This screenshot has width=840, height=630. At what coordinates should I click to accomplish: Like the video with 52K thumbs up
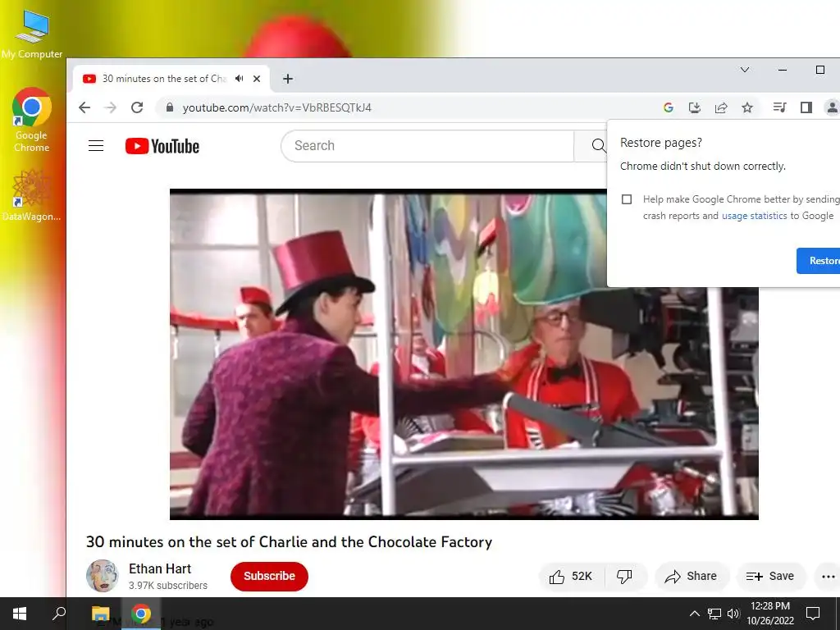pos(571,576)
